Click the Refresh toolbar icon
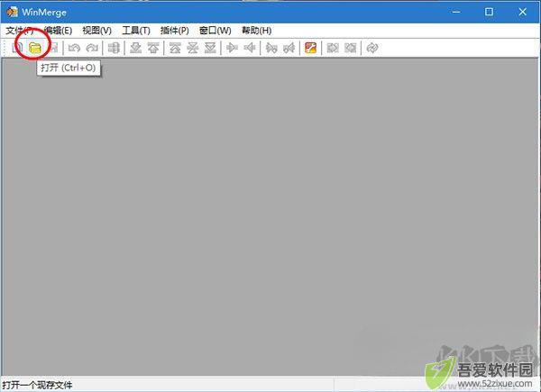Screen dimensions: 541x392 [372, 48]
